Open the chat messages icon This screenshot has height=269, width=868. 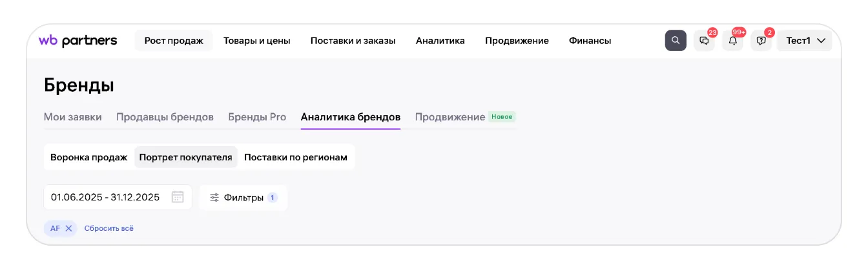pos(704,41)
